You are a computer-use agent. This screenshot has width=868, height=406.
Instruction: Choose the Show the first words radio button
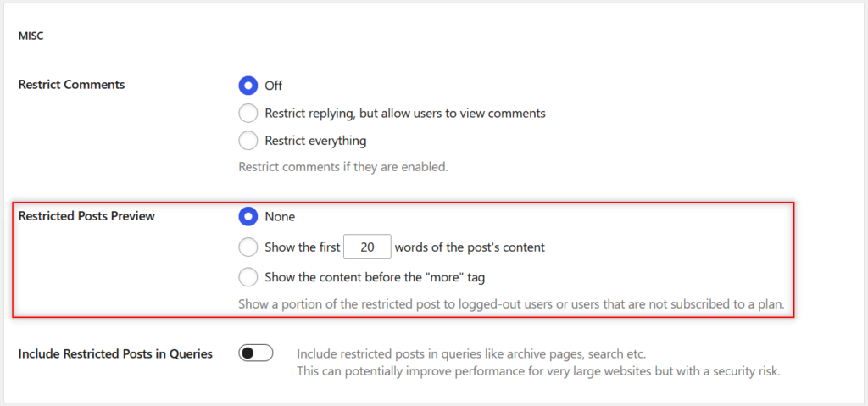(x=248, y=247)
